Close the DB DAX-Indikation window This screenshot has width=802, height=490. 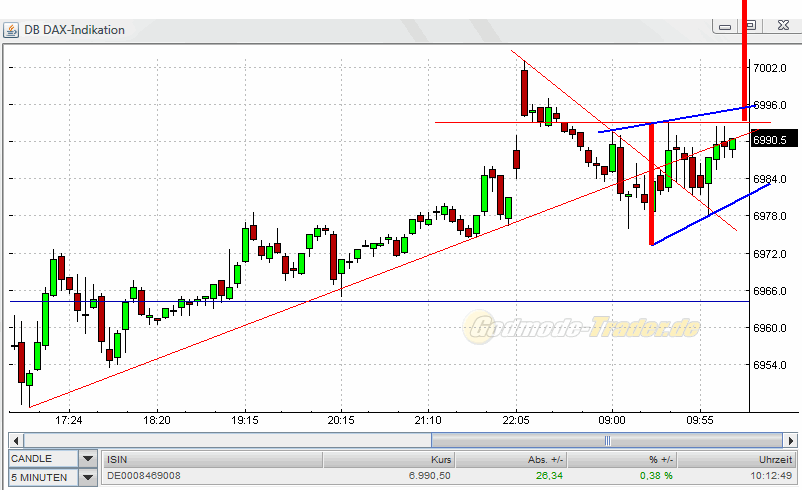[783, 25]
